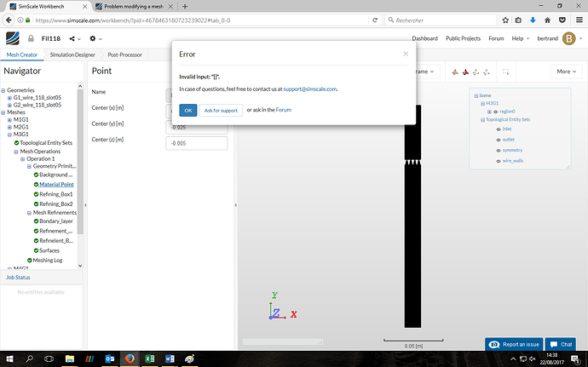This screenshot has height=367, width=588.
Task: Click the Ask for support button
Action: pyautogui.click(x=221, y=110)
